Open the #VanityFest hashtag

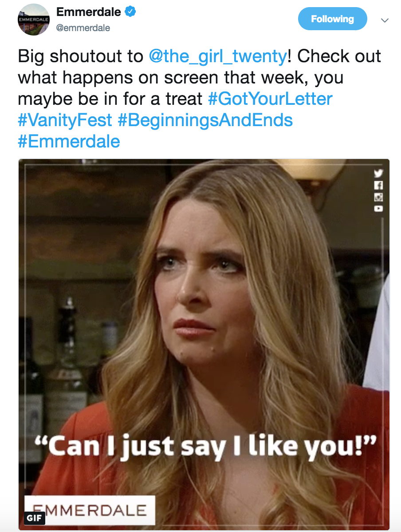pyautogui.click(x=65, y=120)
